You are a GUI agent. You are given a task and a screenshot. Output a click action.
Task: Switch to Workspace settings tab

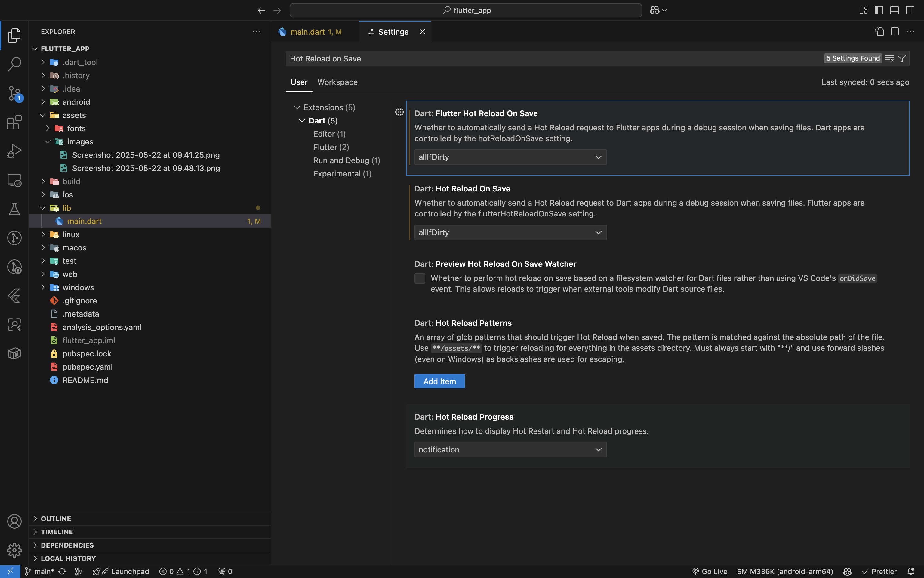tap(337, 82)
